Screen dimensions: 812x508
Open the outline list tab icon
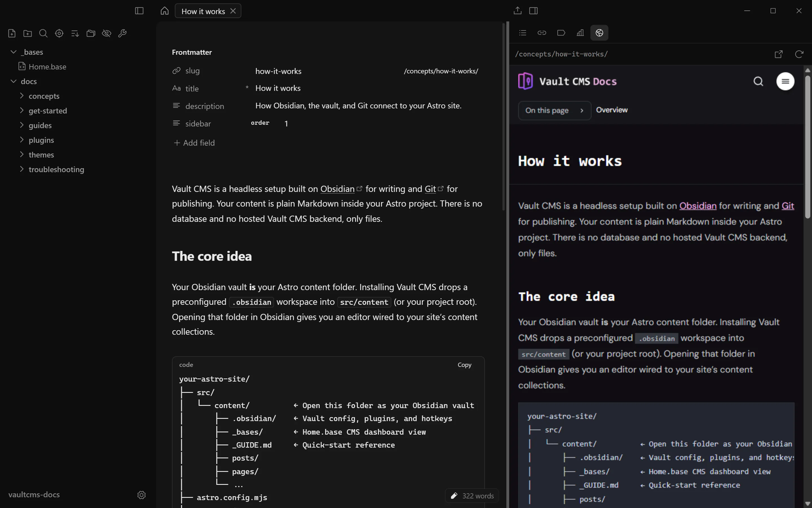(x=523, y=33)
